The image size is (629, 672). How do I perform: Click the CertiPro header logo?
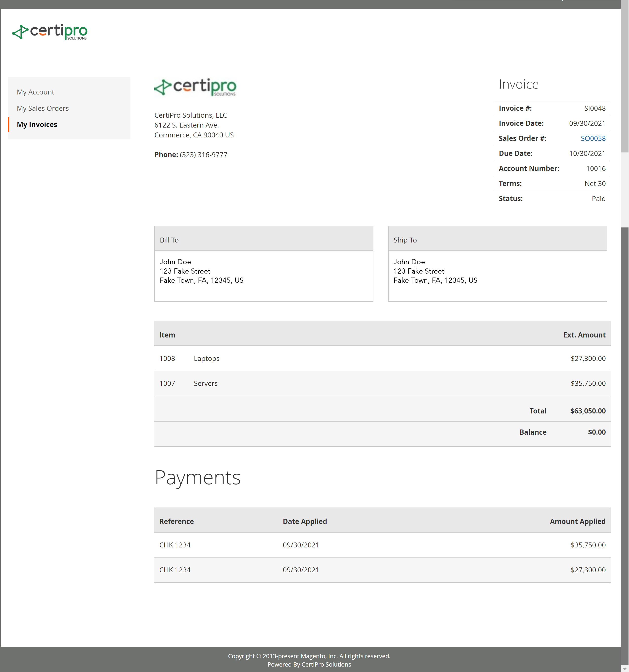[50, 32]
